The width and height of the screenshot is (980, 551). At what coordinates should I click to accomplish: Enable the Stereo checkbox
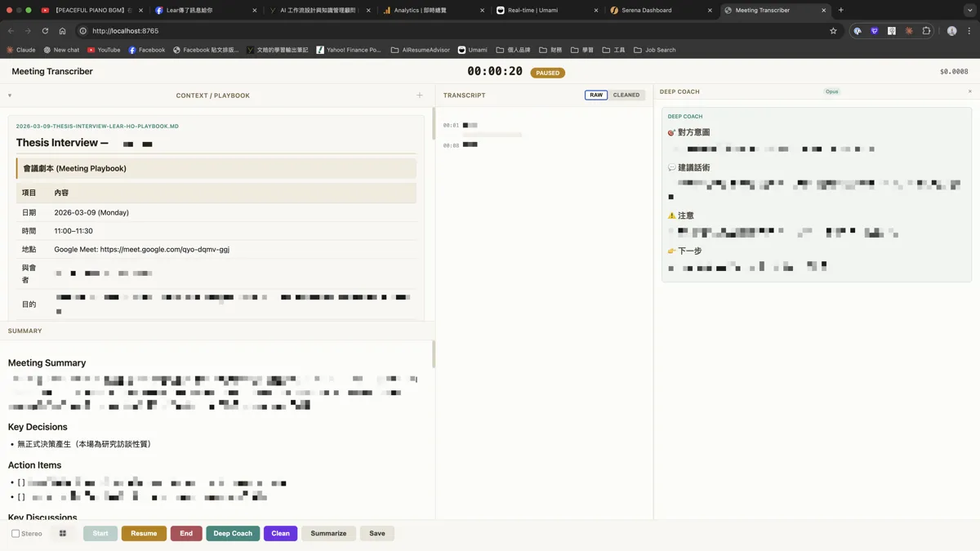click(16, 534)
